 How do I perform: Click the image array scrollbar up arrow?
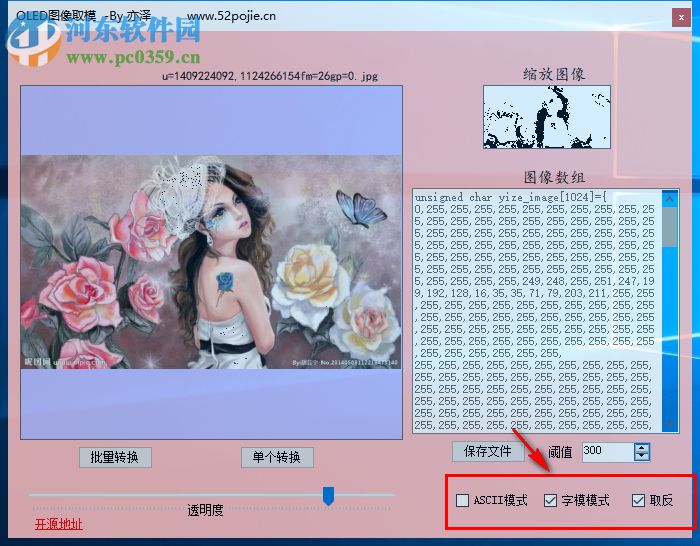(x=670, y=199)
